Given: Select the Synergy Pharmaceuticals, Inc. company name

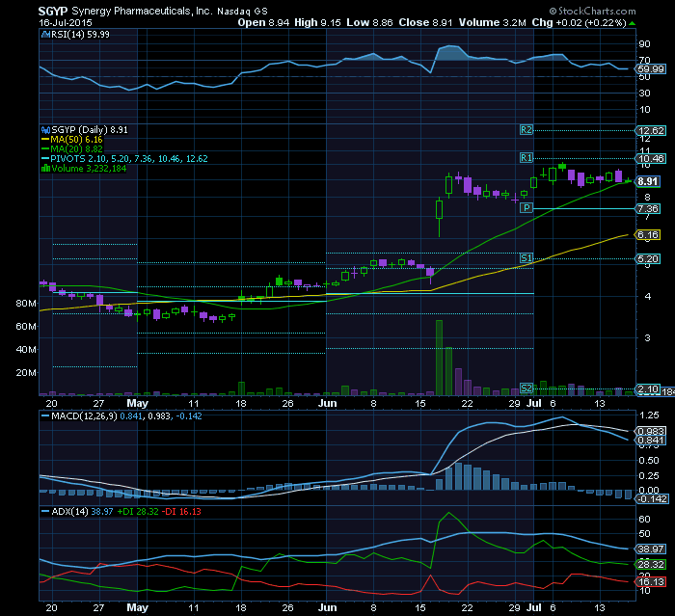Looking at the screenshot, I should coord(142,11).
